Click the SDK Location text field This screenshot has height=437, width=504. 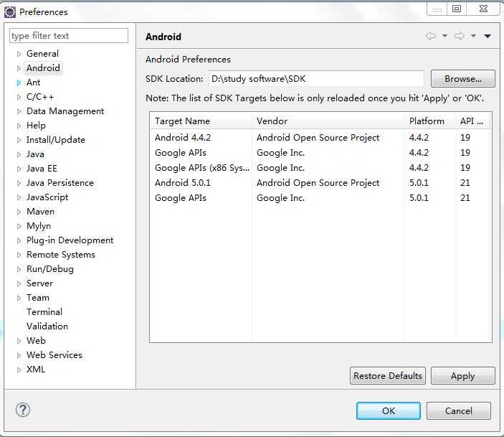pyautogui.click(x=315, y=79)
